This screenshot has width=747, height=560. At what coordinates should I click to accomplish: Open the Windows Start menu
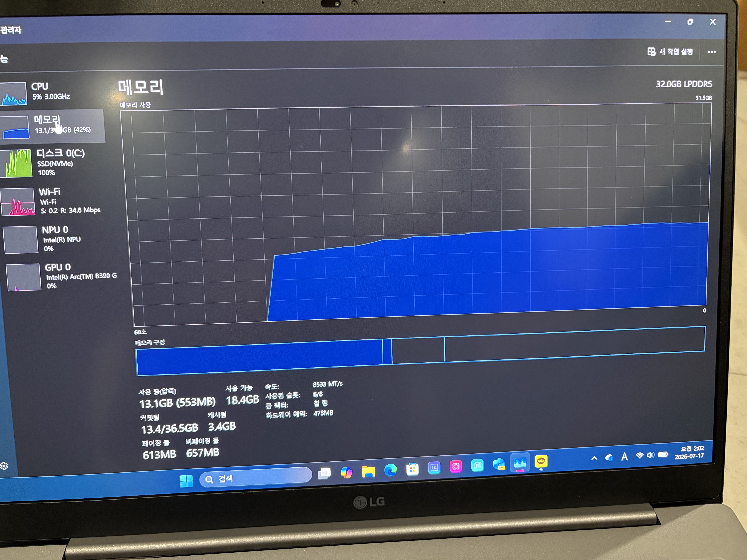(186, 481)
